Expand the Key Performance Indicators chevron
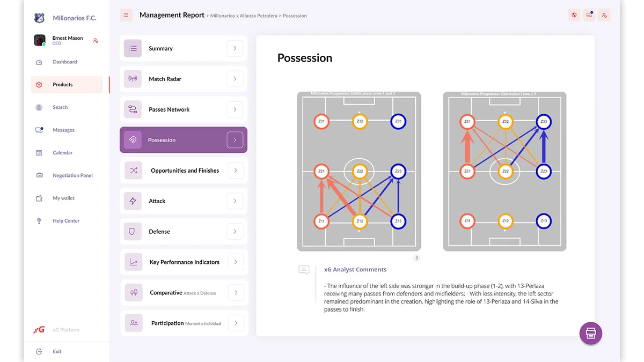 [x=235, y=262]
